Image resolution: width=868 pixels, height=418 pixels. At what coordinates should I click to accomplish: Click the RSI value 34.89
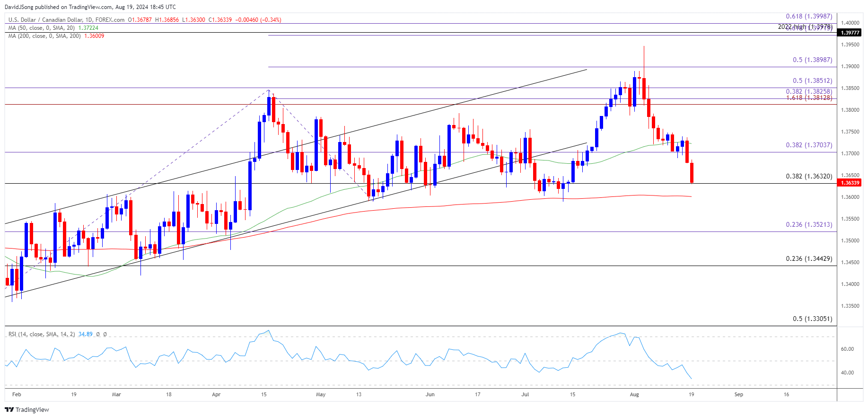(x=86, y=334)
